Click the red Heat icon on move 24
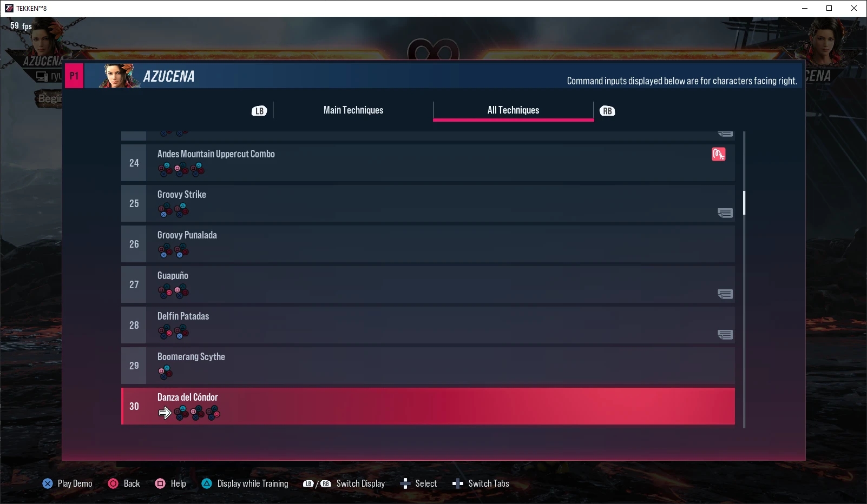Viewport: 867px width, 504px height. click(719, 154)
